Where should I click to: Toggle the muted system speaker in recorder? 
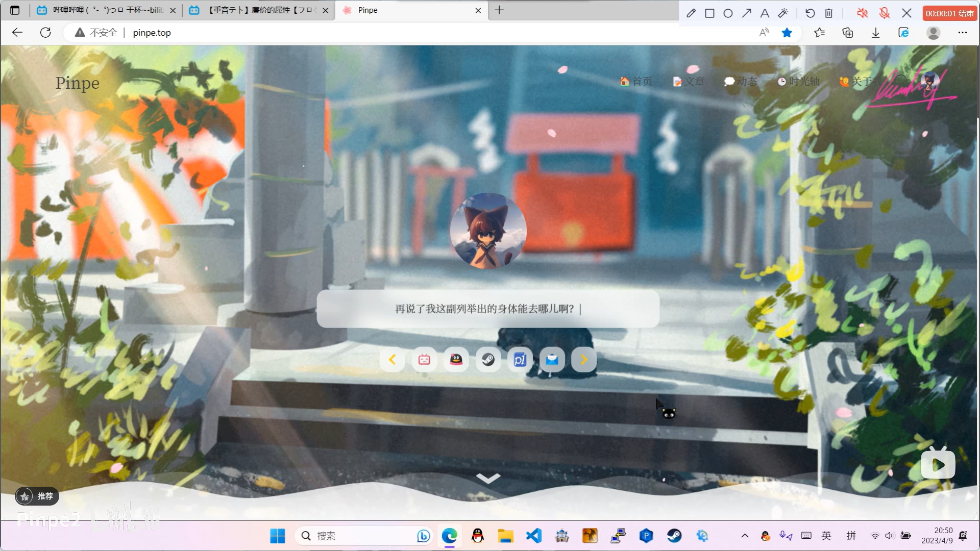tap(862, 13)
